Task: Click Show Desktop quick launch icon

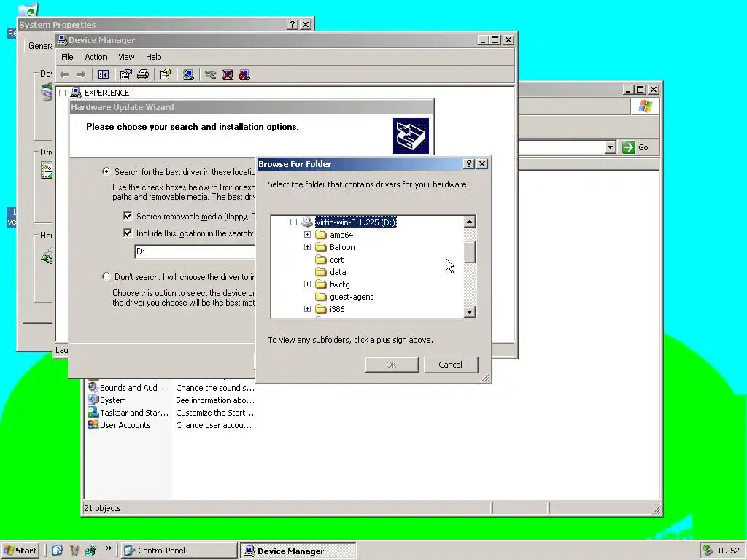Action: (57, 551)
